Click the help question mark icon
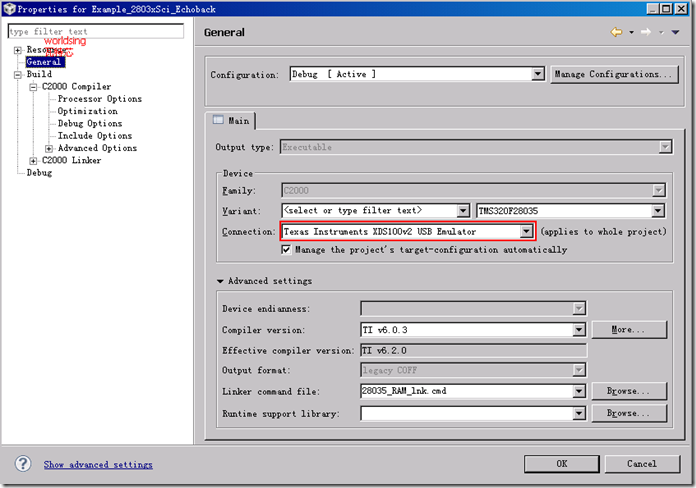 (x=23, y=464)
